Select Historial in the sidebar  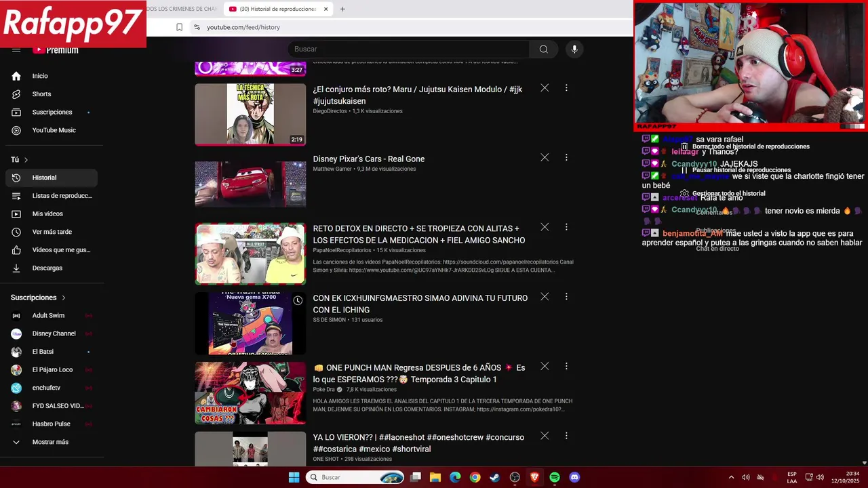pyautogui.click(x=52, y=178)
